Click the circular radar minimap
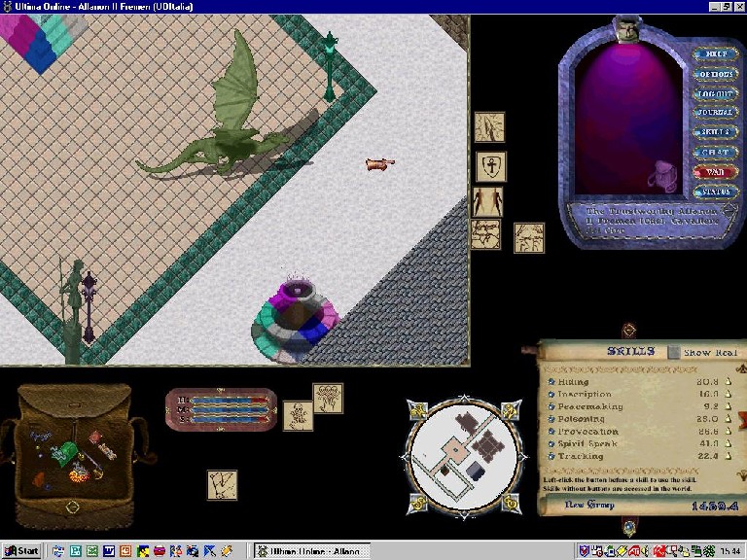This screenshot has width=747, height=560. 465,456
